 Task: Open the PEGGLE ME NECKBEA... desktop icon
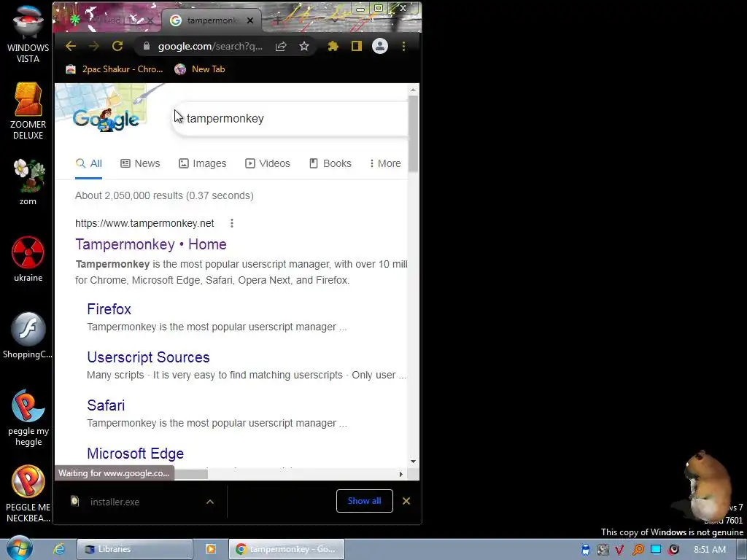click(28, 494)
